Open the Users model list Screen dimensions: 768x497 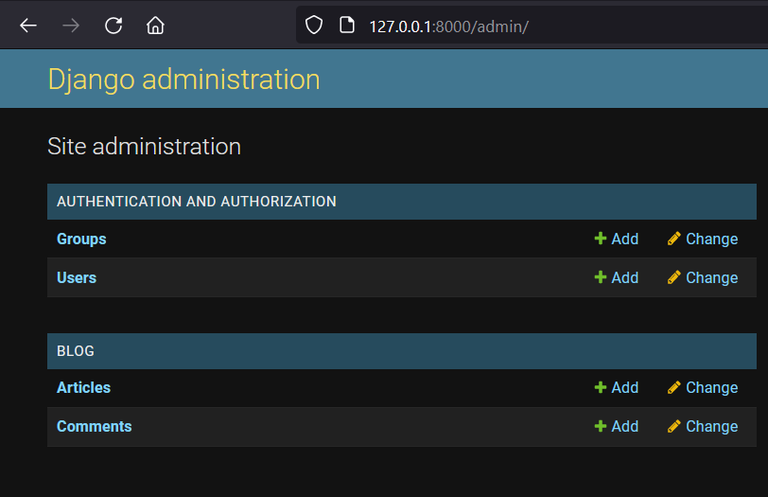[76, 278]
